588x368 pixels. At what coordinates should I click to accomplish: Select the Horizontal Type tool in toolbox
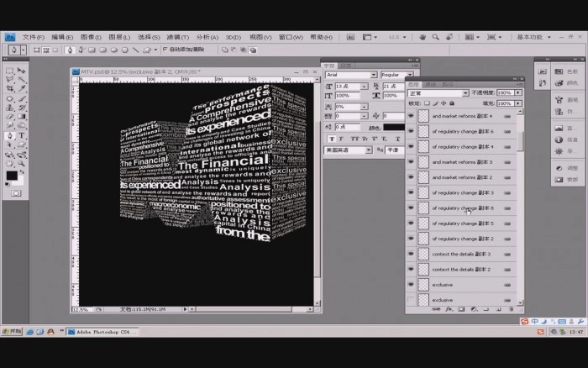coord(21,136)
